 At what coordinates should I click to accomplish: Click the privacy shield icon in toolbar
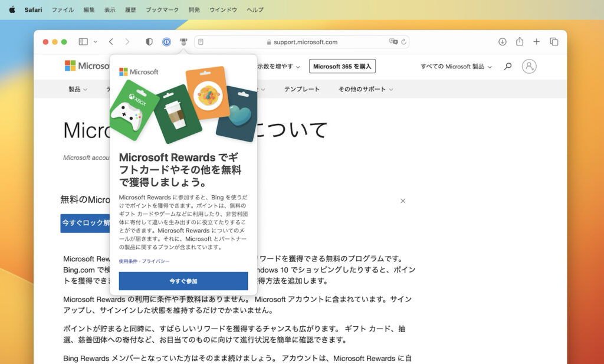point(149,42)
